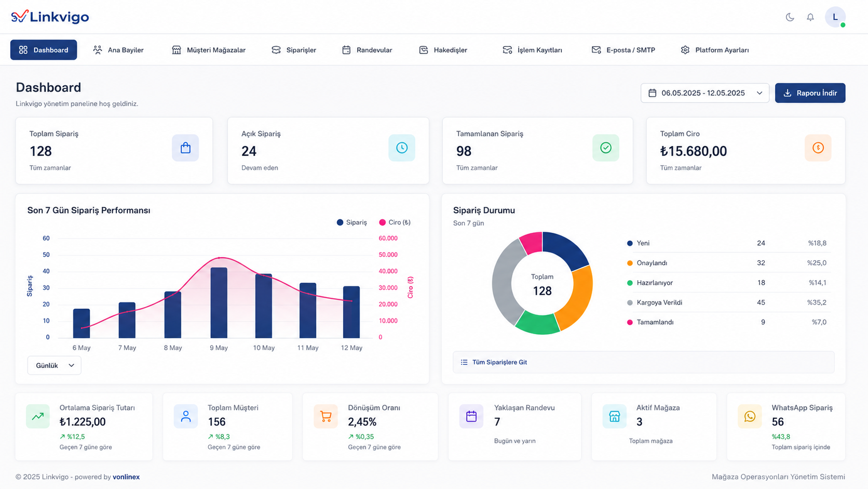
Task: Click calendar icon in date range picker
Action: 653,93
